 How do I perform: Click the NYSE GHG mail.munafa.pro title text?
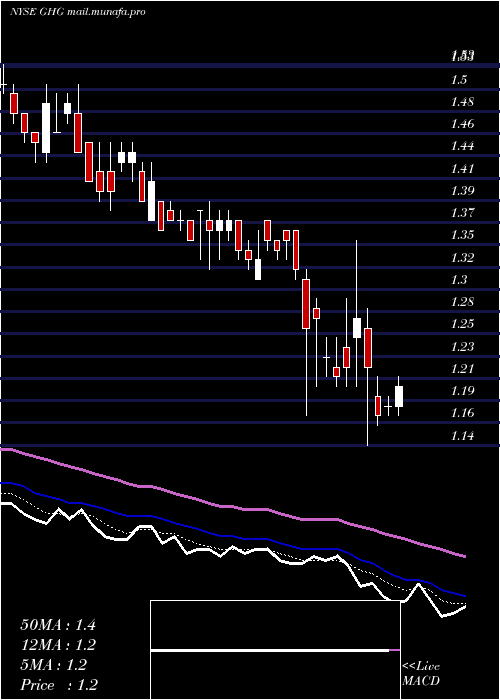[x=78, y=12]
